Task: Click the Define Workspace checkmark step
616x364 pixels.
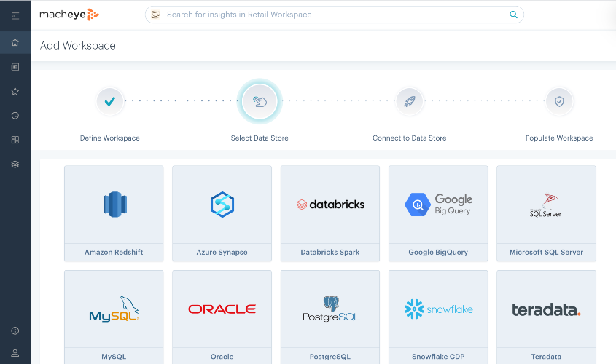Action: click(110, 101)
